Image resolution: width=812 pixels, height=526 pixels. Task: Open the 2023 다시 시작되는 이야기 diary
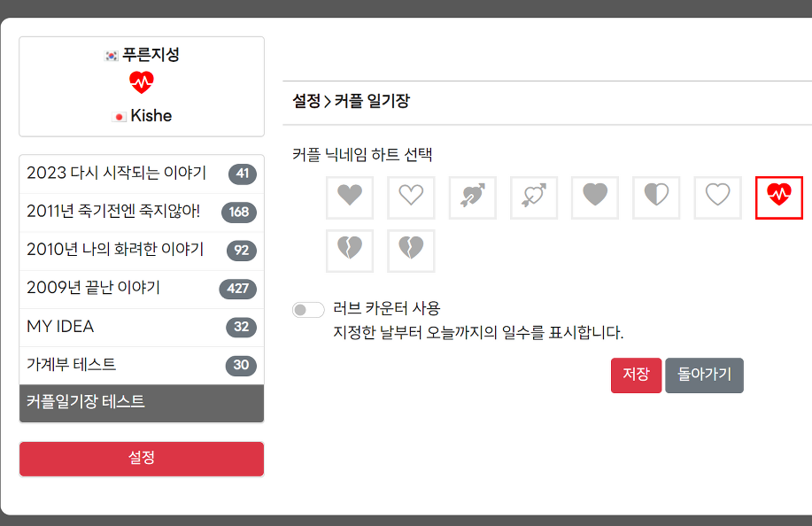(x=116, y=173)
